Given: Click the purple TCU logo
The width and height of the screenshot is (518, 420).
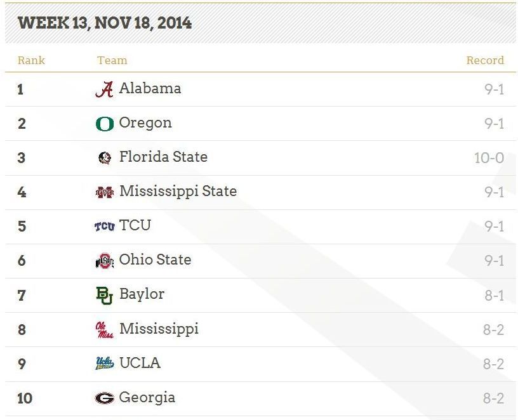Looking at the screenshot, I should 105,226.
